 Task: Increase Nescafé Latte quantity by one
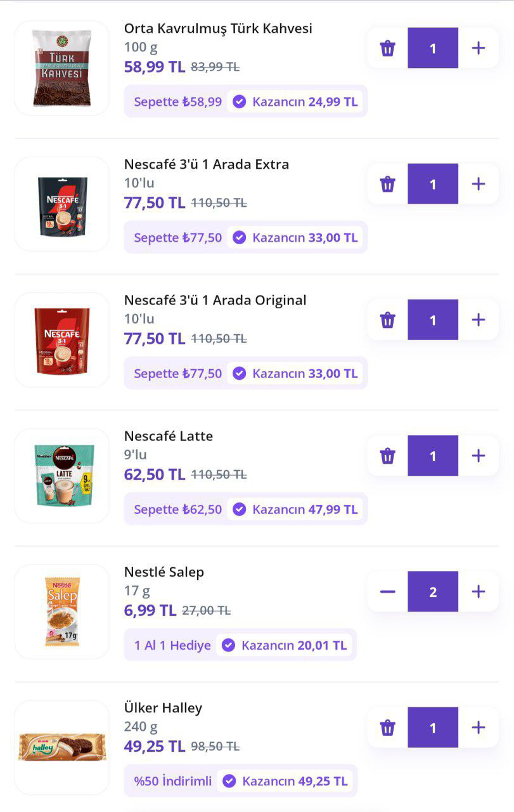tap(479, 455)
